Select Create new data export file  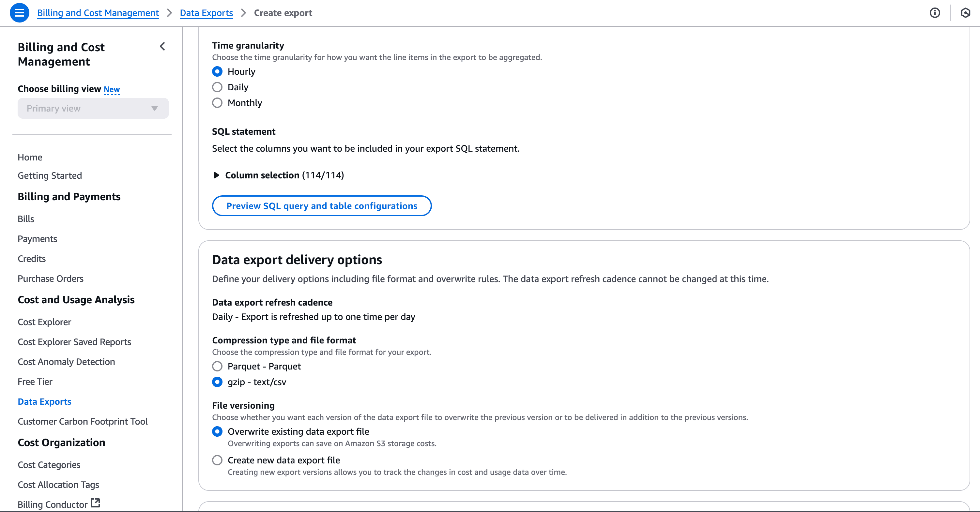click(217, 460)
